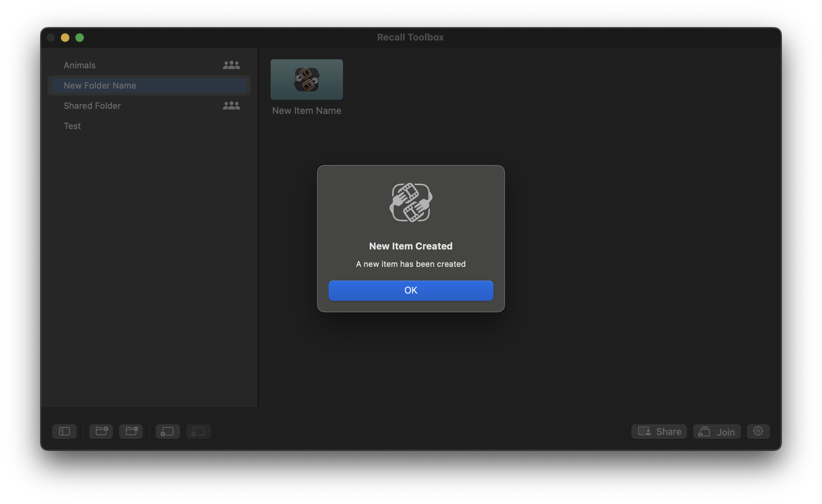Click the Recall Toolbox icon in the dialog
The image size is (822, 504).
(x=411, y=202)
